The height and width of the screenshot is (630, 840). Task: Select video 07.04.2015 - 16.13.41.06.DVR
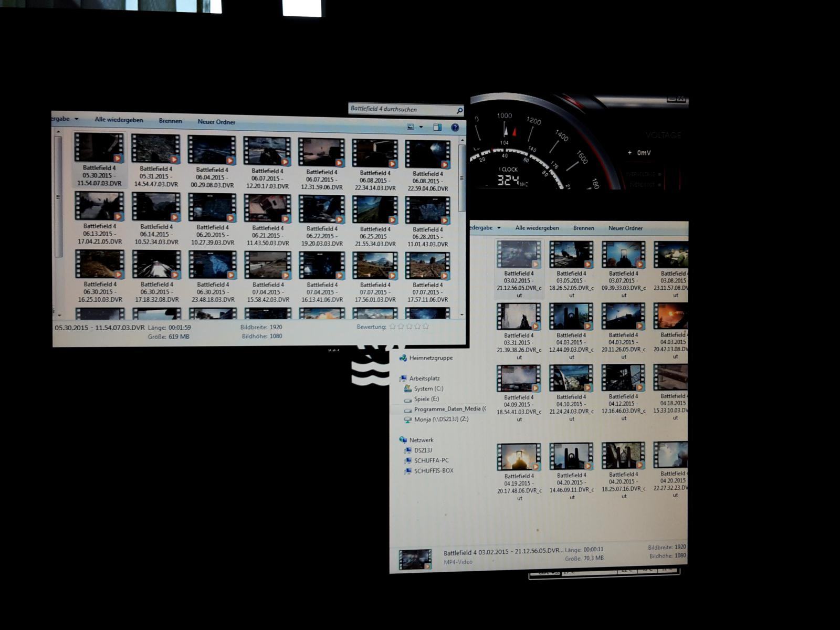322,277
